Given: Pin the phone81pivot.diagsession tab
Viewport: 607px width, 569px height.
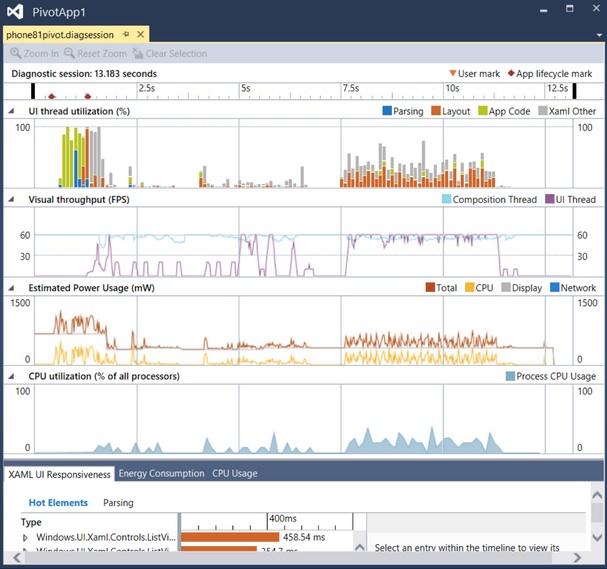Looking at the screenshot, I should 125,35.
